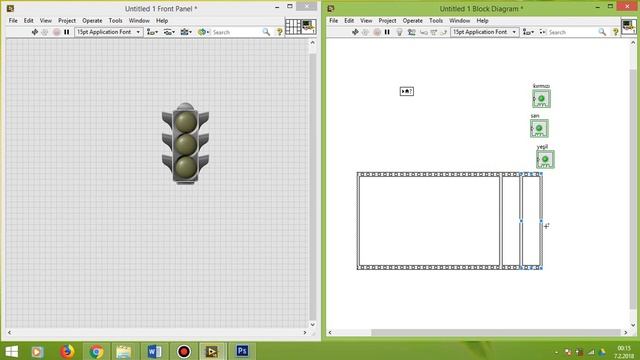Open the Block Diagram font dropdown

484,32
